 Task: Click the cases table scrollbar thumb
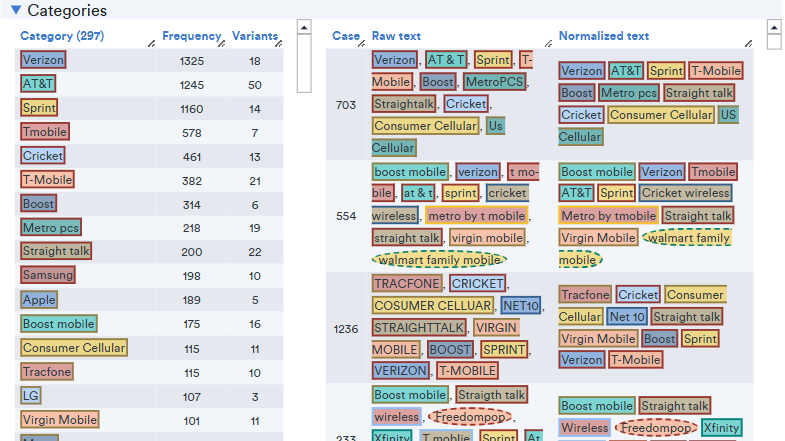773,40
